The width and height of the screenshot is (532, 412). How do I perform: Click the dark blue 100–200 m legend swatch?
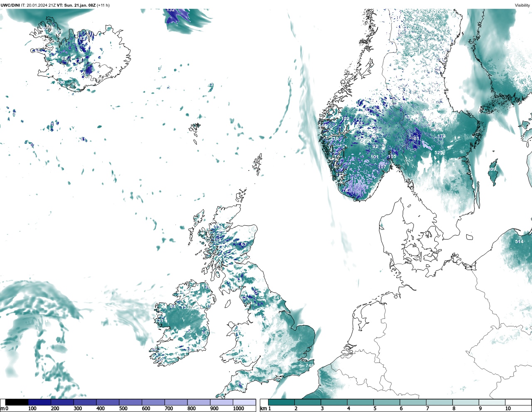point(39,402)
